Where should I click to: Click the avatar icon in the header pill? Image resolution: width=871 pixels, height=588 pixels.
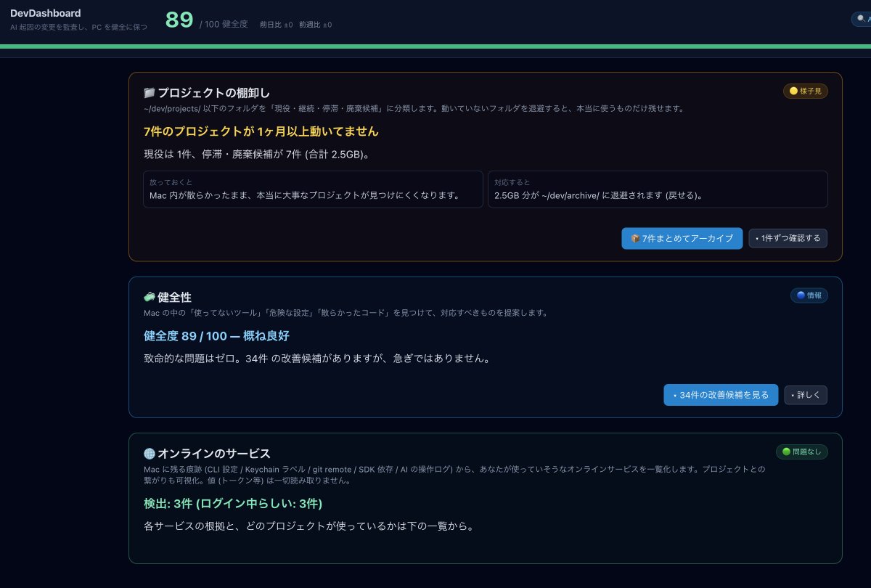(x=869, y=19)
